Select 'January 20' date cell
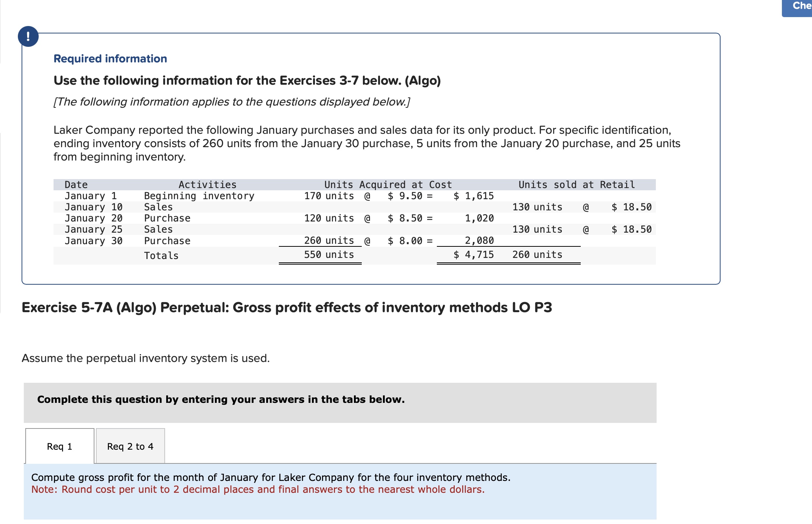This screenshot has height=524, width=812. click(x=94, y=218)
